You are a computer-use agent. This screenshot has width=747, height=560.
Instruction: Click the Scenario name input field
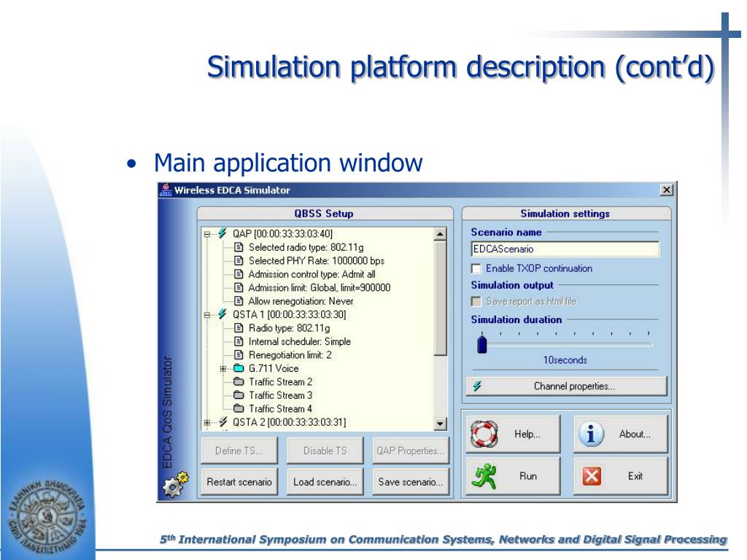[565, 249]
